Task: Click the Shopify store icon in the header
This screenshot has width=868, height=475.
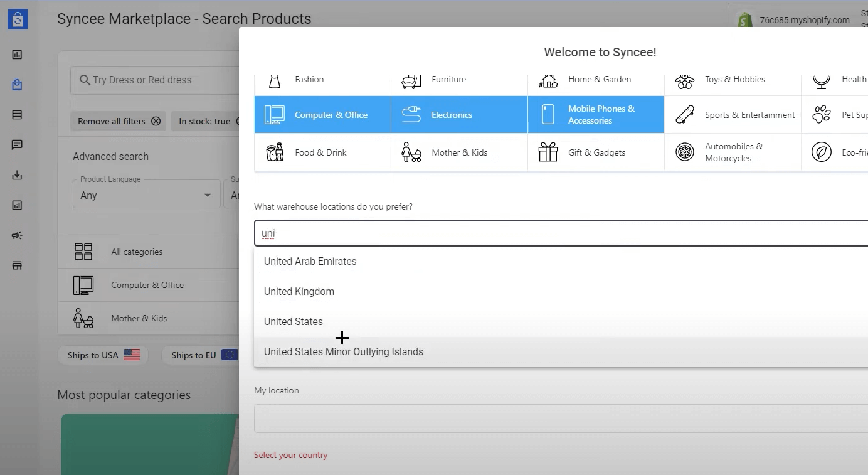Action: tap(744, 20)
